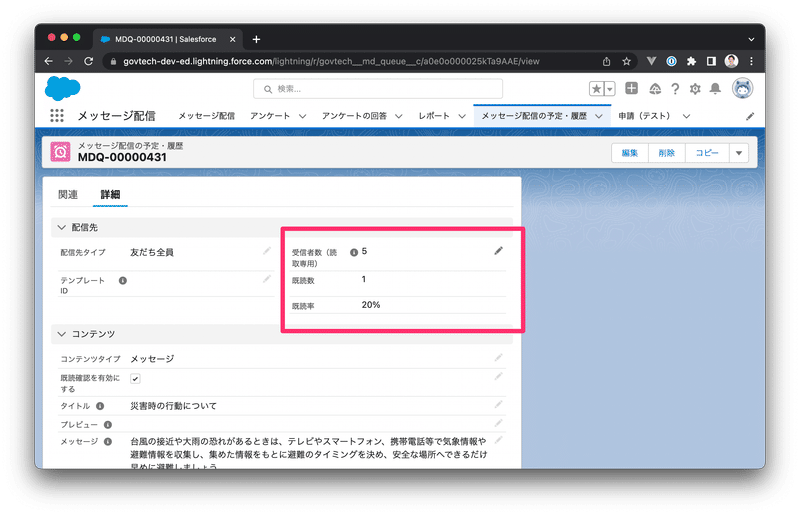Edit テンプレートID field with pencil icon
The height and width of the screenshot is (515, 800).
pos(267,279)
